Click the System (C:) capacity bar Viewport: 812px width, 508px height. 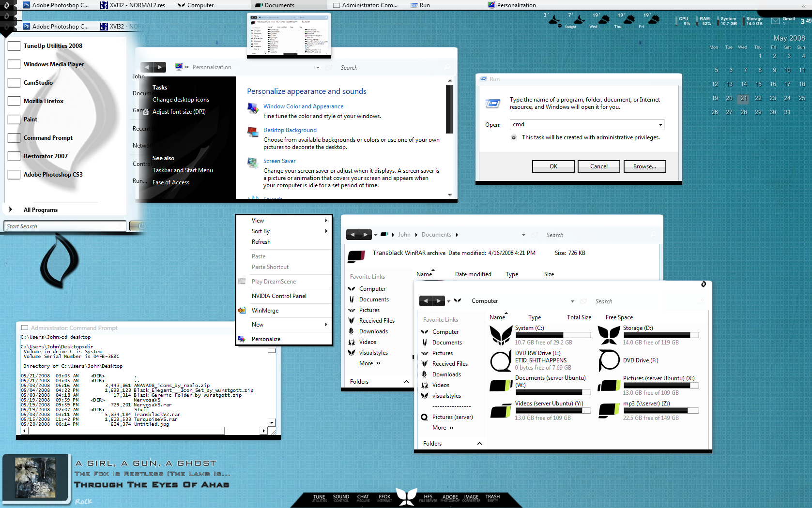552,335
